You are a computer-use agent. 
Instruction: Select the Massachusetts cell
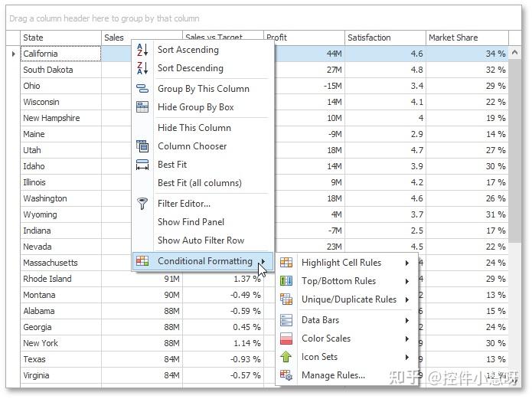[60, 263]
